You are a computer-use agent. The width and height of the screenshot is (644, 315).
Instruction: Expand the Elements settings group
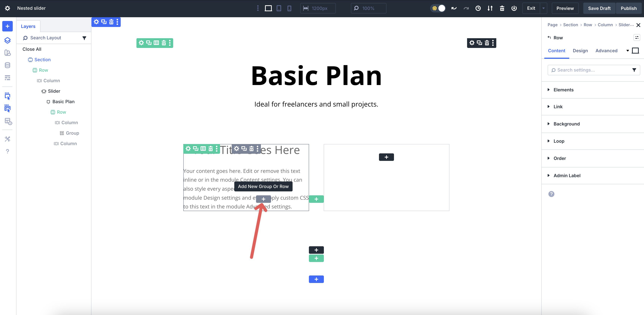[563, 90]
